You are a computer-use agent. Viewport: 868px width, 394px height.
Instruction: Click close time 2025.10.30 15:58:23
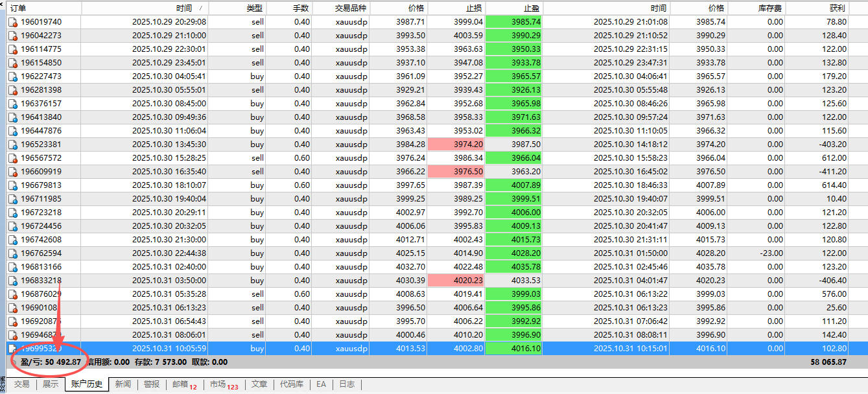631,158
